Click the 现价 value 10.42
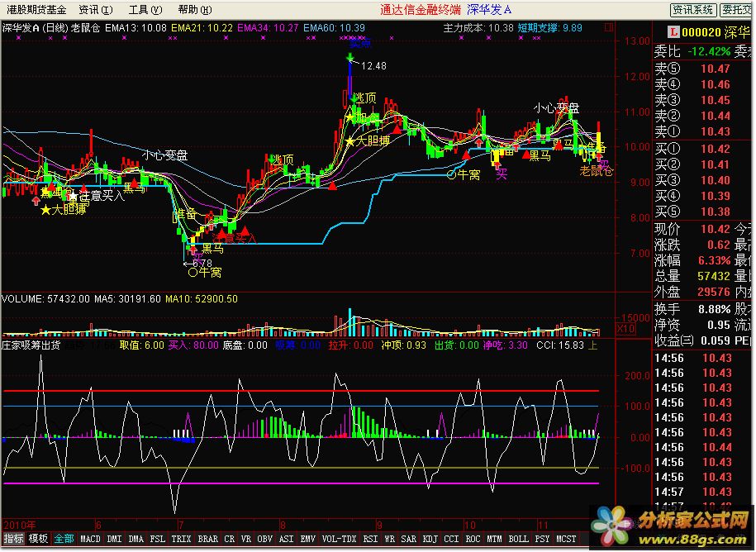The image size is (756, 552). [x=715, y=229]
